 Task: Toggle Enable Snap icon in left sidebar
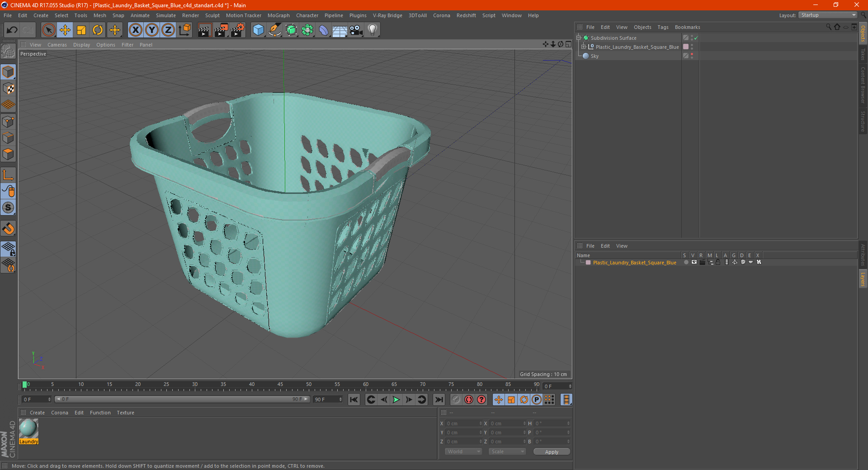pyautogui.click(x=8, y=207)
